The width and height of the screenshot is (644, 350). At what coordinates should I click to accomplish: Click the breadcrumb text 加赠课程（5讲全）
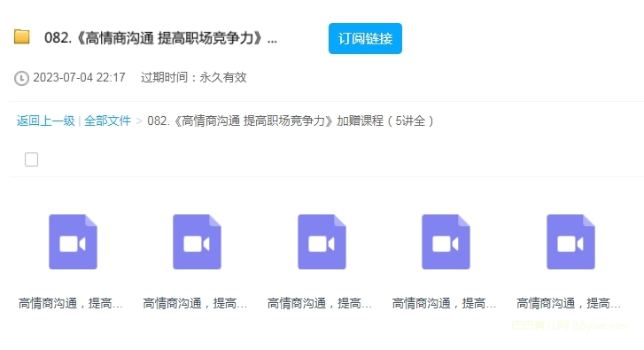point(385,121)
